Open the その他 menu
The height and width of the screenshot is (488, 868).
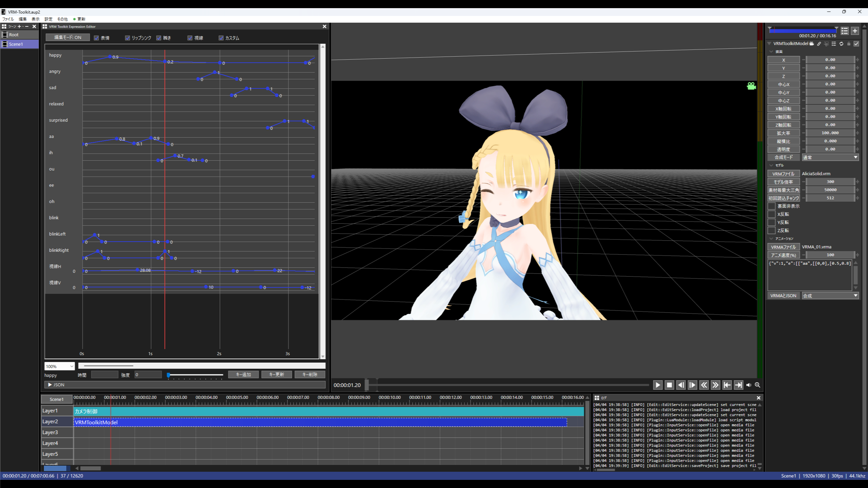(x=62, y=19)
